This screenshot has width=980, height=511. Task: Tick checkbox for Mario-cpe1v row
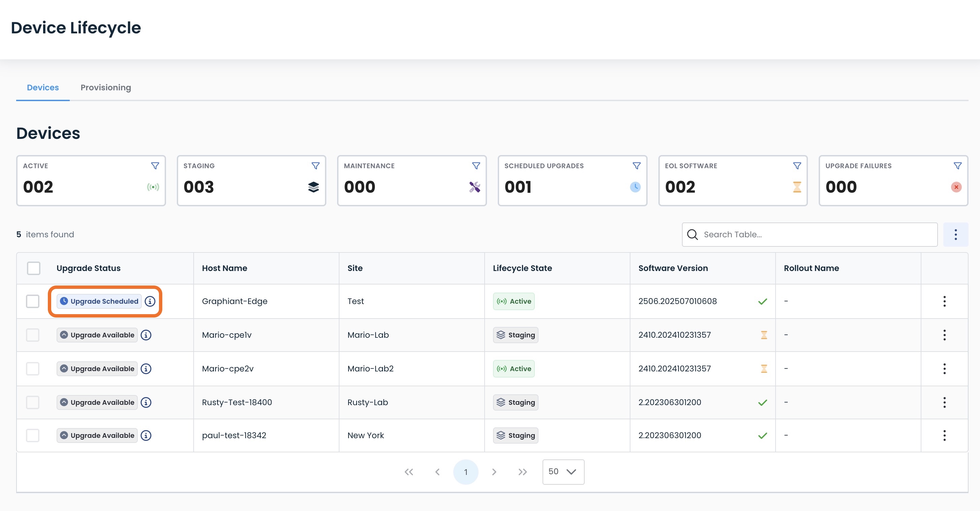point(33,335)
